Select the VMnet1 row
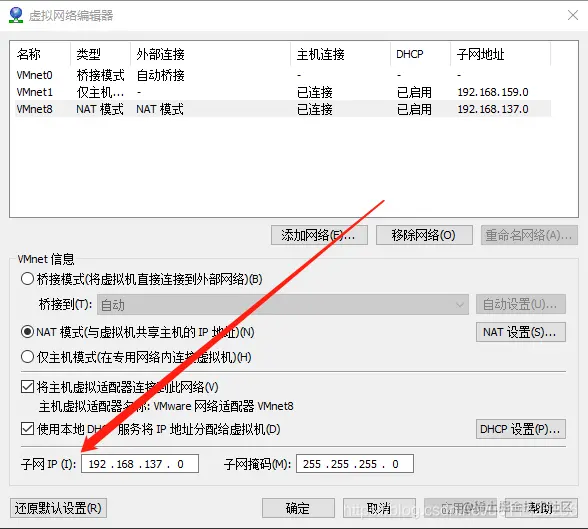This screenshot has width=588, height=529. 283,92
